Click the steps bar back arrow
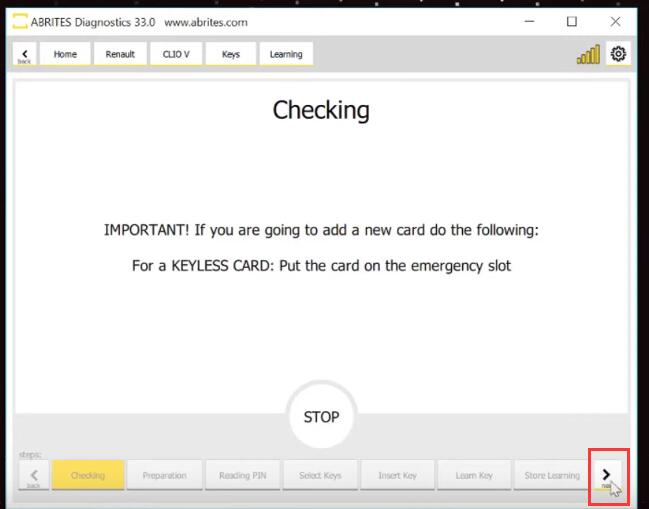This screenshot has height=509, width=649. (33, 475)
